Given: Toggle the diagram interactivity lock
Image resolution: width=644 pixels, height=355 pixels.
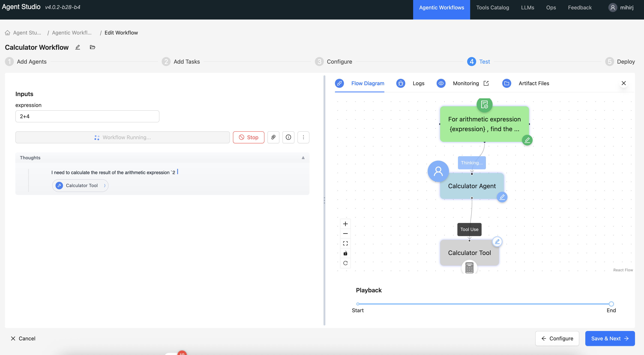Looking at the screenshot, I should 345,253.
